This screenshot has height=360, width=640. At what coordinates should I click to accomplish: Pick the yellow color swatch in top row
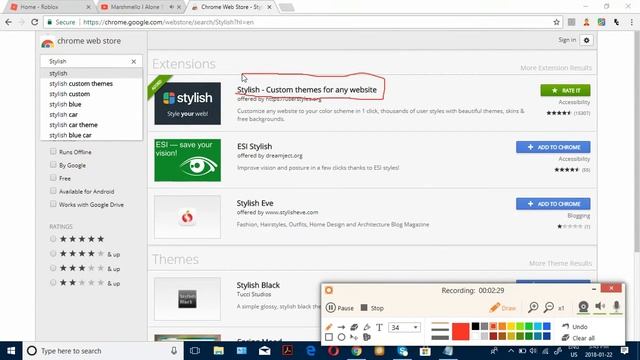pos(511,326)
